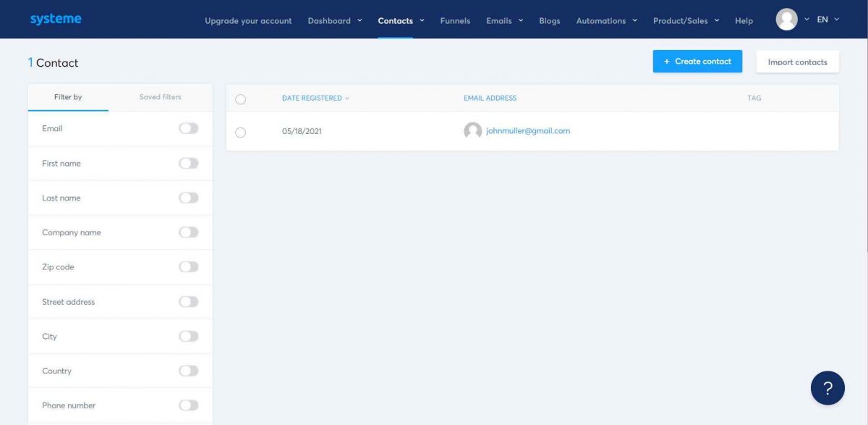Sort by Date Registered column
Viewport: 868px width, 425px height.
pos(315,98)
